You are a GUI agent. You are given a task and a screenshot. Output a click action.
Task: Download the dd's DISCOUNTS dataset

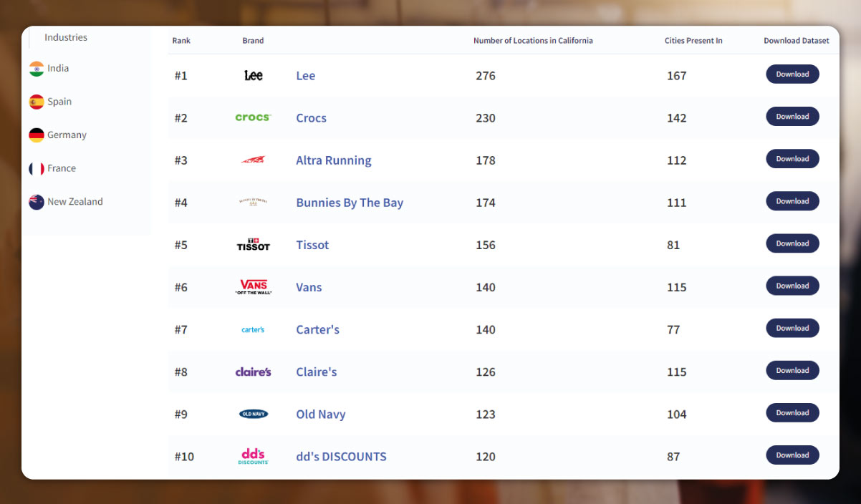click(792, 455)
